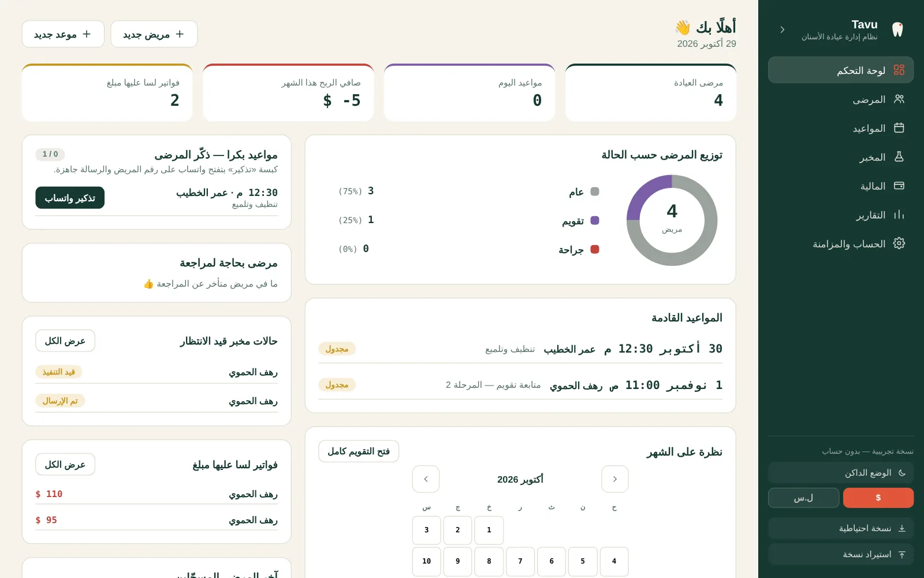Click the calendar chevron right of أكتوبر 2026

615,479
